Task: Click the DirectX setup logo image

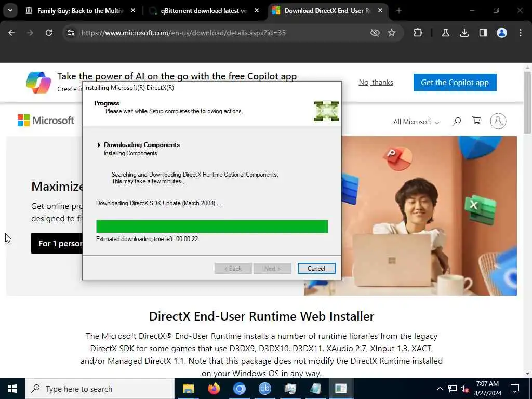Action: [326, 111]
